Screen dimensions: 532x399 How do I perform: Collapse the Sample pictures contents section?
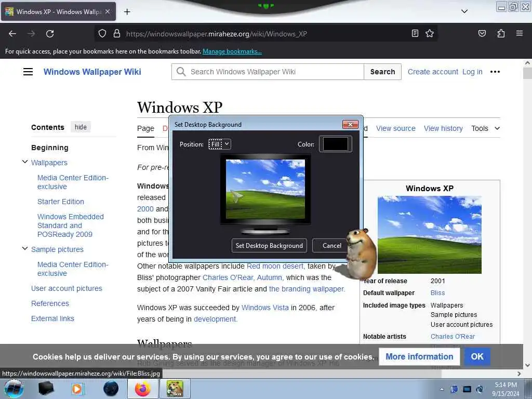click(25, 249)
